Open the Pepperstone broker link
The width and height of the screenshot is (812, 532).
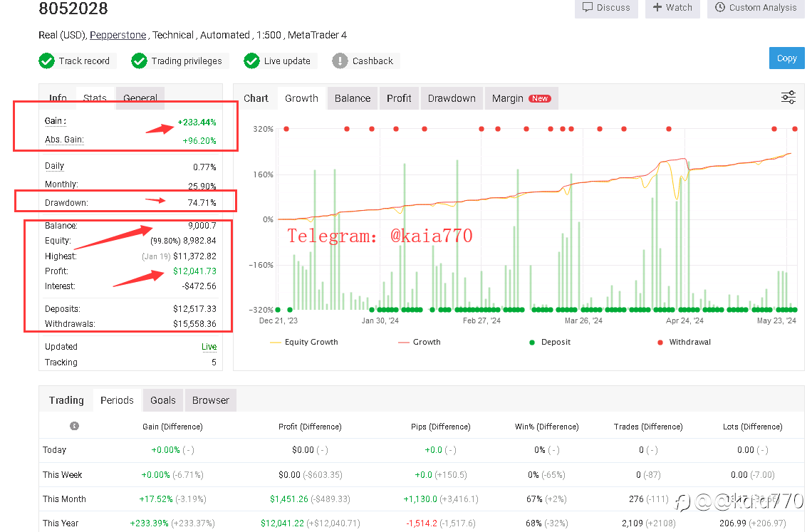[x=118, y=35]
